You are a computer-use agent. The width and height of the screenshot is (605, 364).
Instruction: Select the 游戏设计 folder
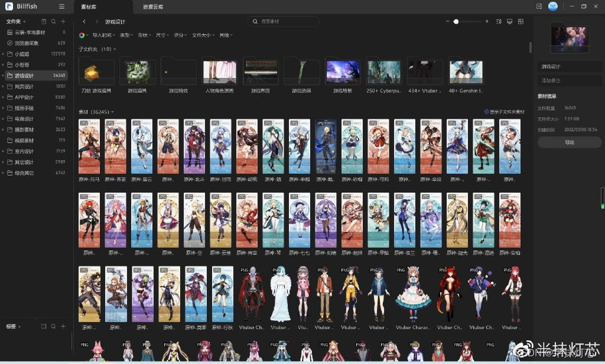coord(35,76)
